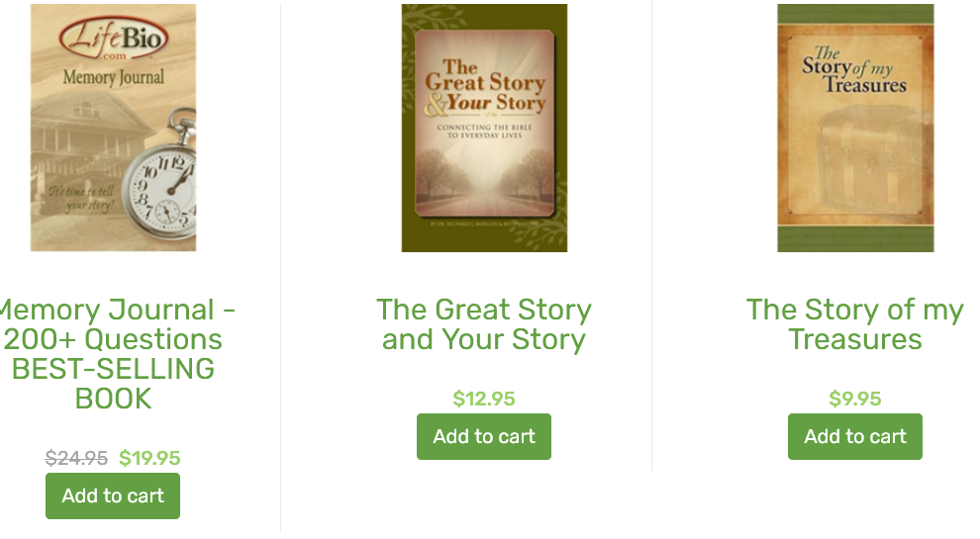Click the $12.95 price label
This screenshot has width=980, height=539.
click(484, 400)
